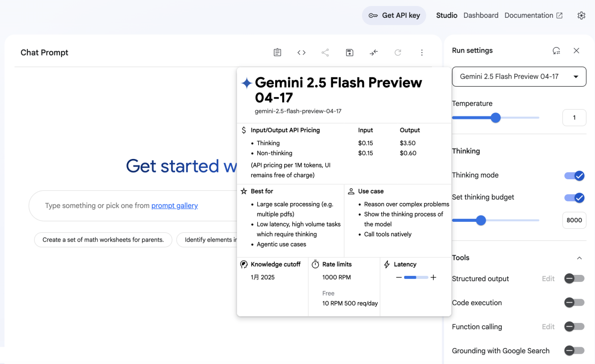Open the prompt gallery link
The height and width of the screenshot is (364, 595).
click(x=175, y=206)
